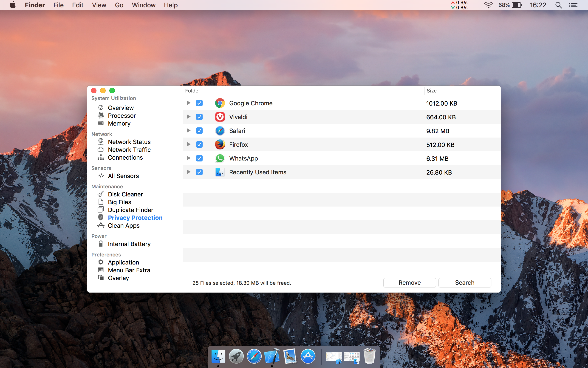
Task: Click the Remove button
Action: pos(409,283)
